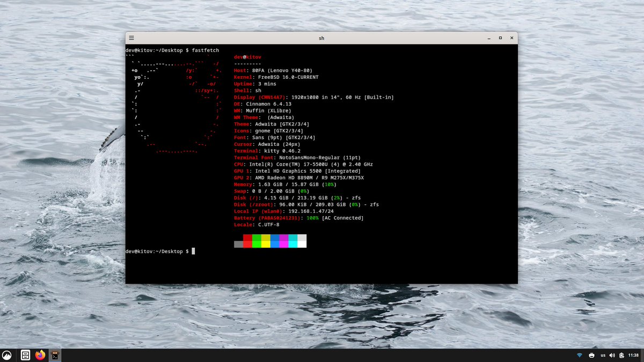Image resolution: width=644 pixels, height=362 pixels.
Task: Open the printer applet in the tray
Action: pos(591,356)
